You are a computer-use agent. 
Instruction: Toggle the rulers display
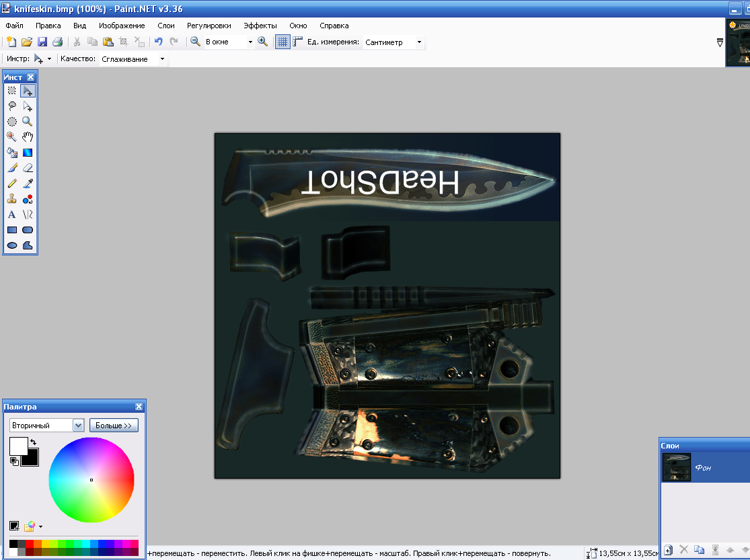[x=297, y=42]
